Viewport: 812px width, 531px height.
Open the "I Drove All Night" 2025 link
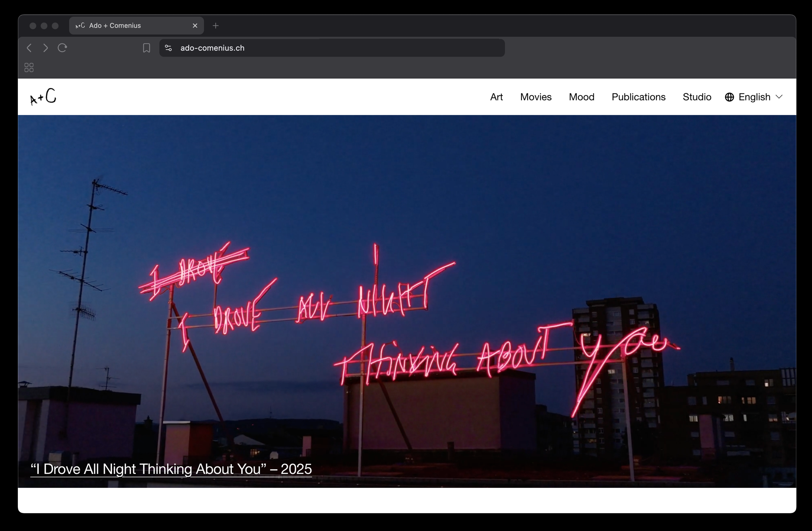pos(171,469)
